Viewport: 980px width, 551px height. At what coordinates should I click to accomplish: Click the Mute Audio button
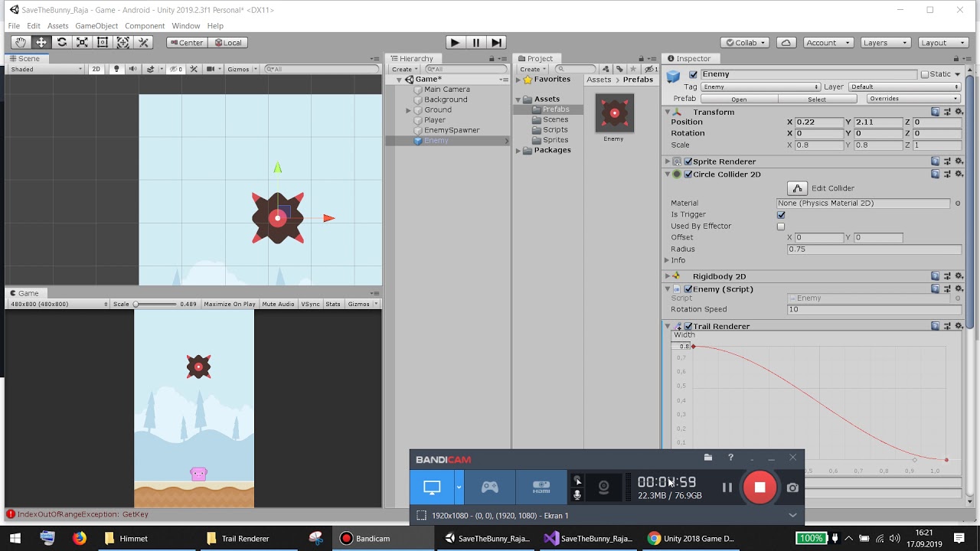tap(278, 304)
